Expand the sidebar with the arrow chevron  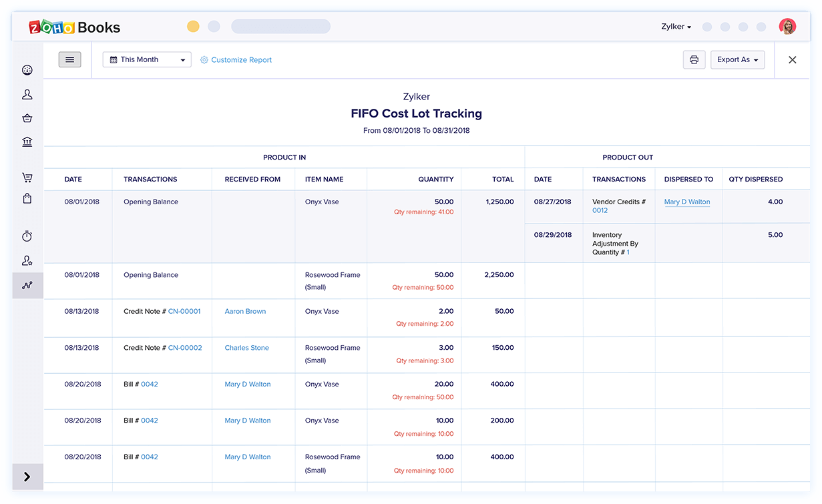pyautogui.click(x=27, y=477)
